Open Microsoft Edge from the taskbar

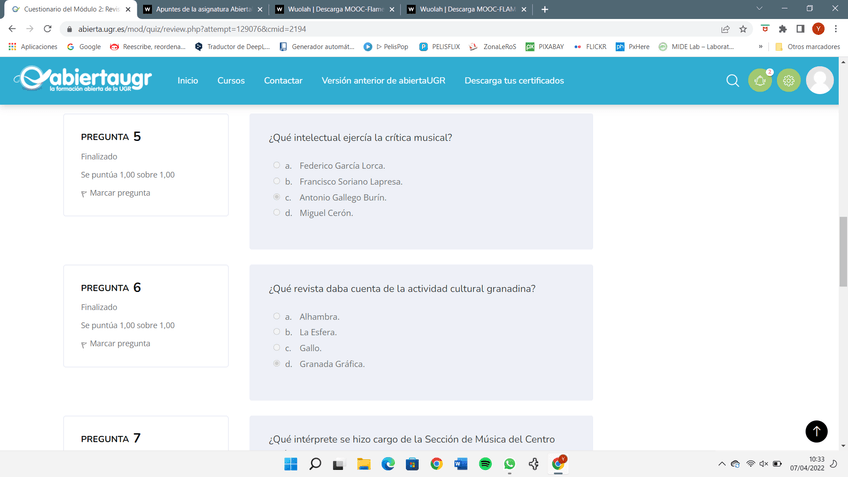click(388, 464)
